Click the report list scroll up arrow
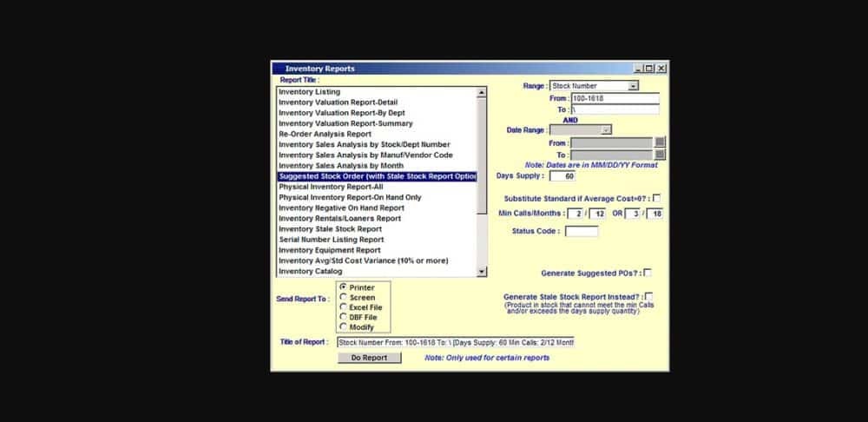This screenshot has width=868, height=422. pos(482,91)
